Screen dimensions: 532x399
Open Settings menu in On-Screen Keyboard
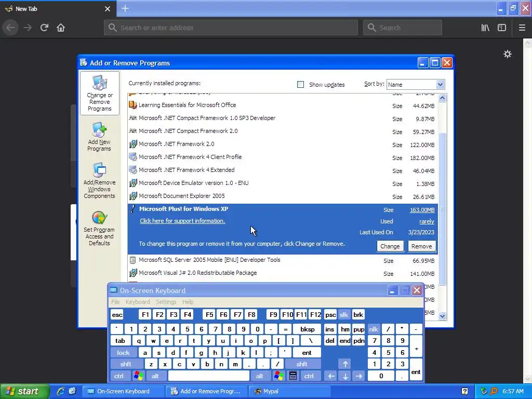(x=166, y=302)
